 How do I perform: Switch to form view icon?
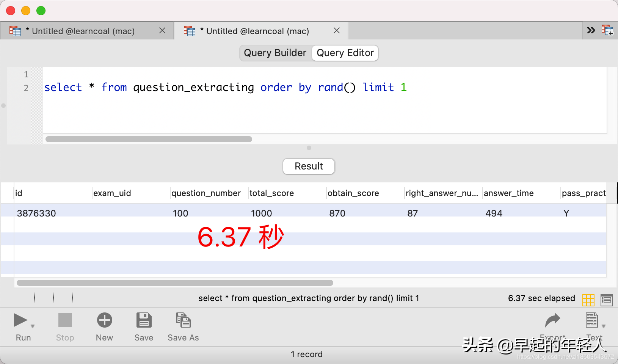click(607, 300)
